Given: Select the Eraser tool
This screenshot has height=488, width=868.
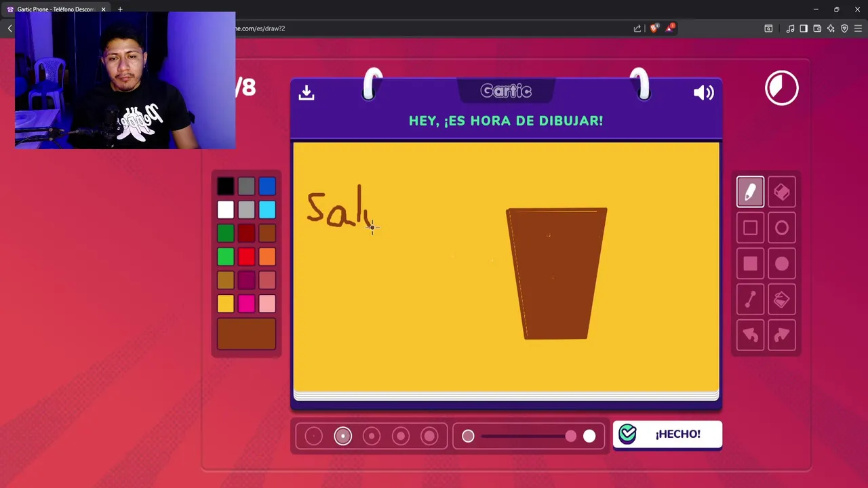Looking at the screenshot, I should click(x=781, y=192).
